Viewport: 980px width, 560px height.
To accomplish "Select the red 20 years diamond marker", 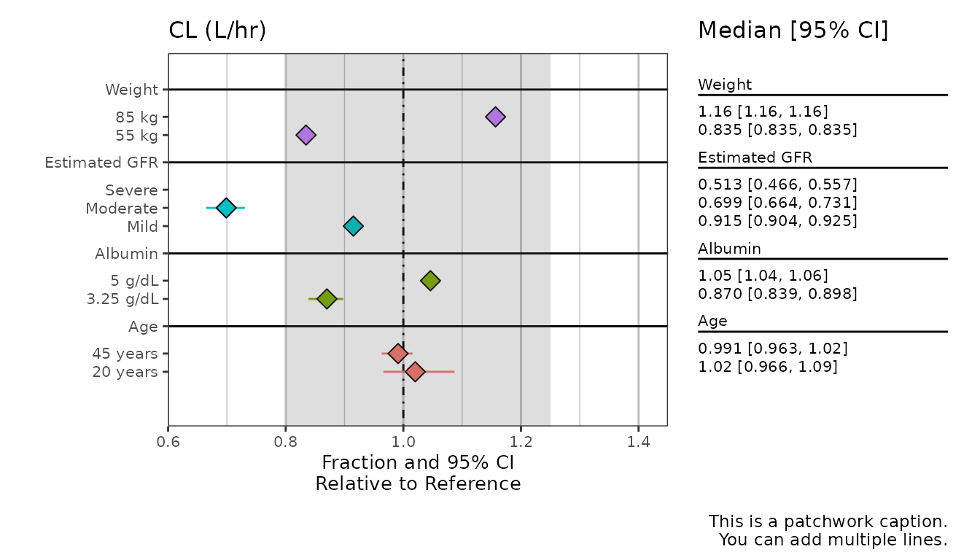I will (416, 372).
